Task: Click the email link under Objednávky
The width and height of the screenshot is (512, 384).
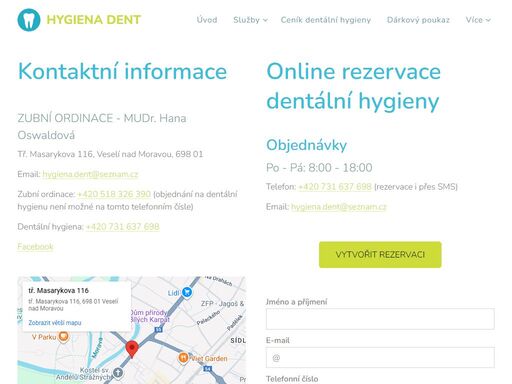Action: click(x=339, y=207)
